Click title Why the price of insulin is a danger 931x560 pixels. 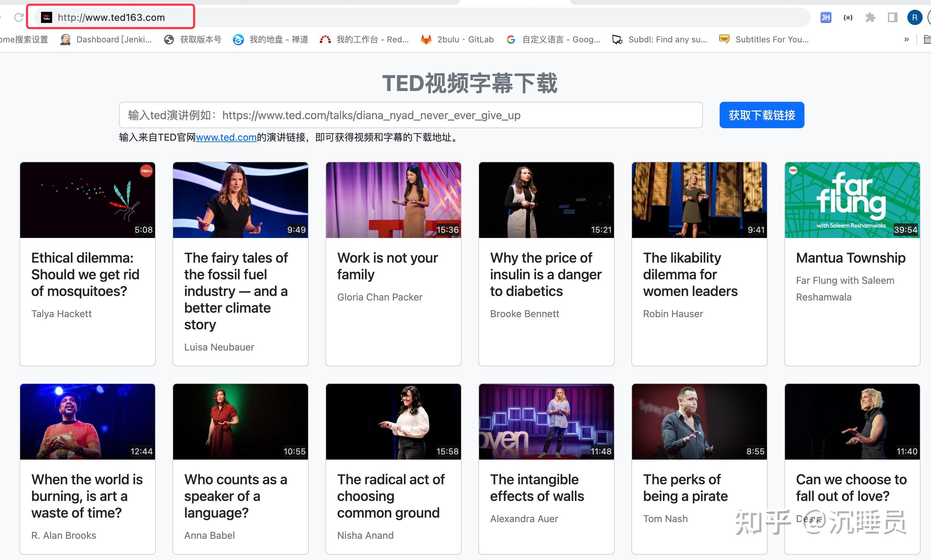tap(546, 274)
